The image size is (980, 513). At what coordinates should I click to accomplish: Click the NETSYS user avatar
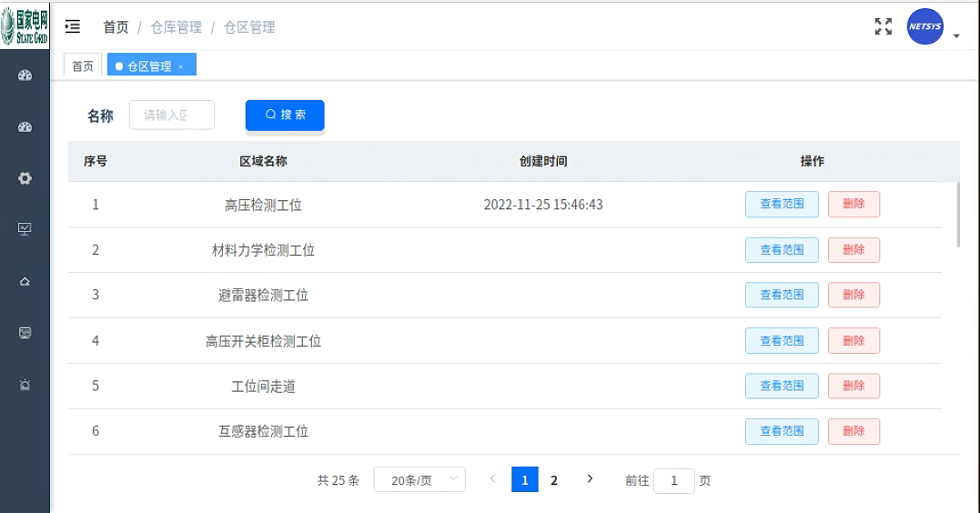[x=925, y=26]
